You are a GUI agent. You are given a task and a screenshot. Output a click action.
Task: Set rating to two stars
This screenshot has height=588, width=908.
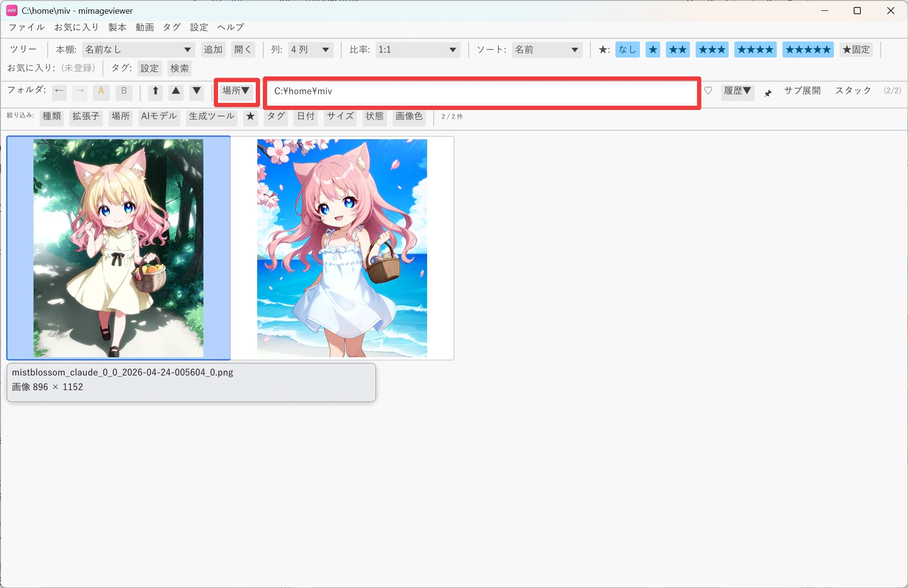pos(678,50)
